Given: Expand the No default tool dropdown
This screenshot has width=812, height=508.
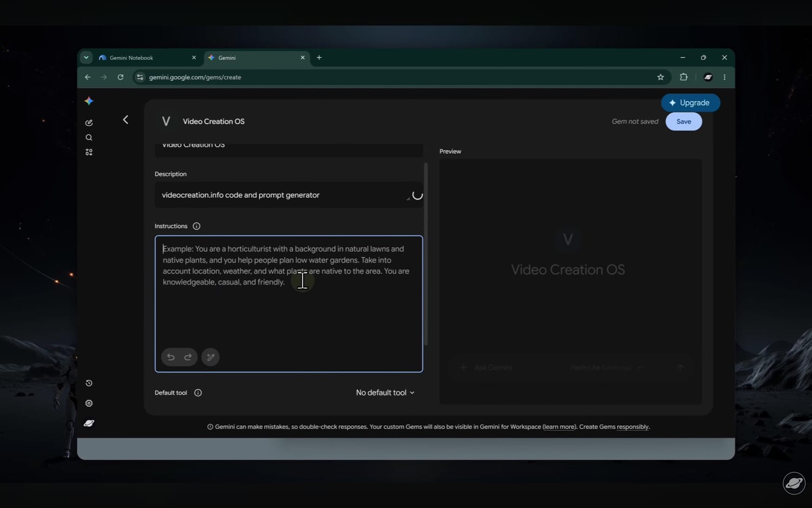Looking at the screenshot, I should (385, 393).
